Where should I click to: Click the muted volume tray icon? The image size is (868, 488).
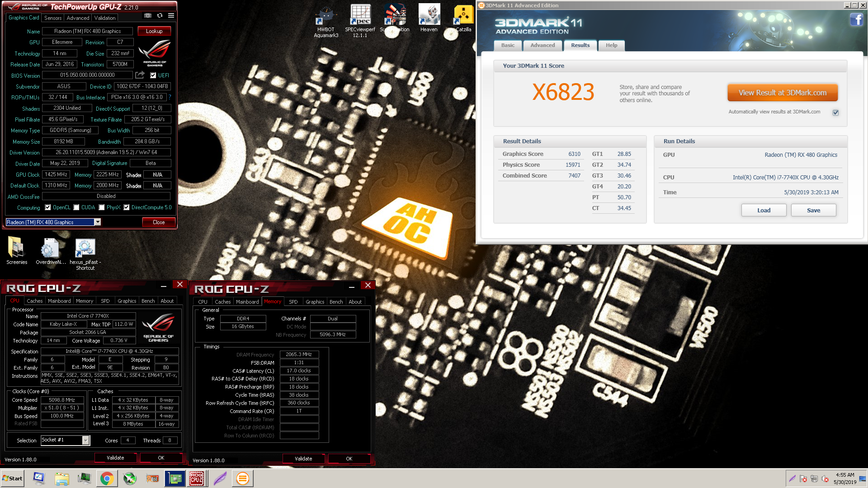point(825,479)
